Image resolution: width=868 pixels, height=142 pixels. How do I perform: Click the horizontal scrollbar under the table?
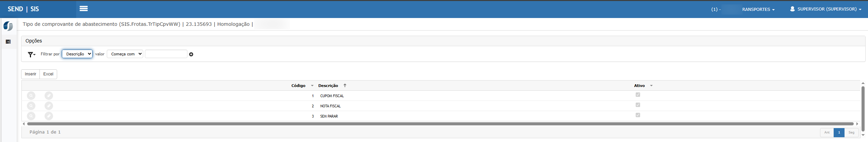pos(440,124)
